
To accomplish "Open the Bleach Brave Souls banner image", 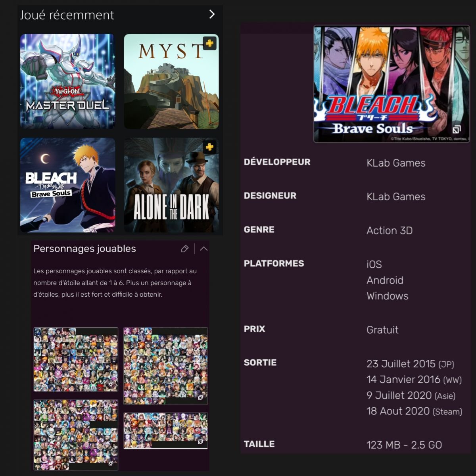I will tap(392, 84).
